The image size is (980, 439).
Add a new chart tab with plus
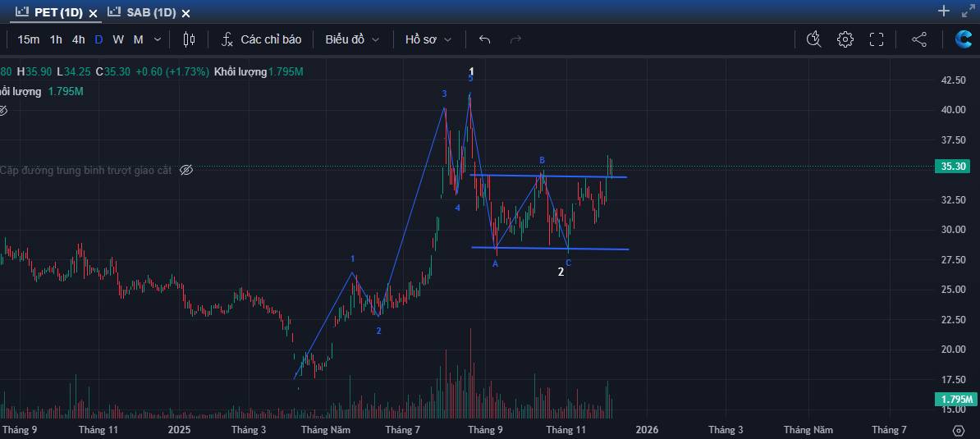(x=944, y=11)
